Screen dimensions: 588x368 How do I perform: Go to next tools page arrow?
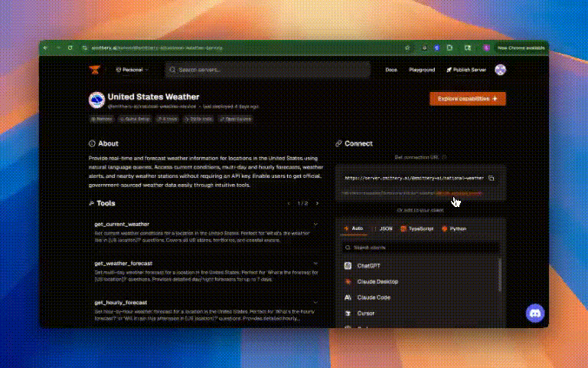click(x=317, y=203)
